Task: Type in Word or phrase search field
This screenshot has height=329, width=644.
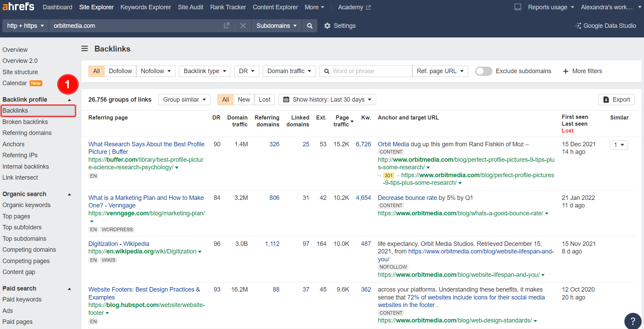Action: [x=366, y=71]
